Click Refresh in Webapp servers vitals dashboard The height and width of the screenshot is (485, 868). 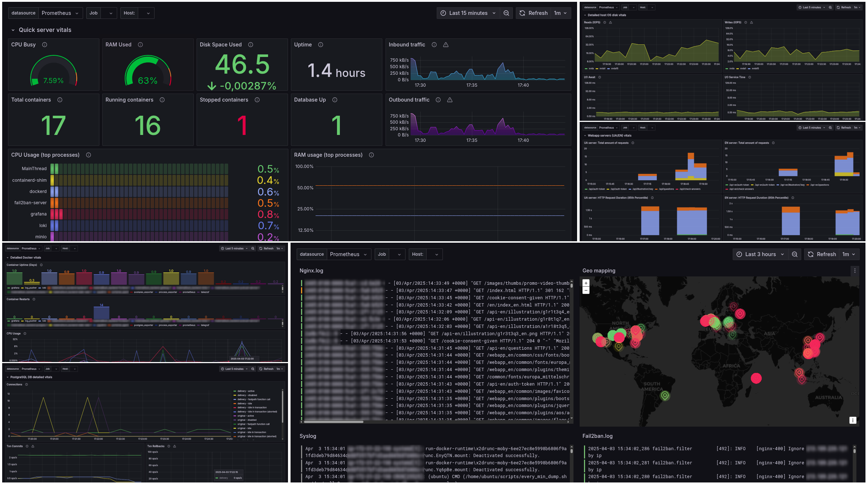[x=844, y=128]
